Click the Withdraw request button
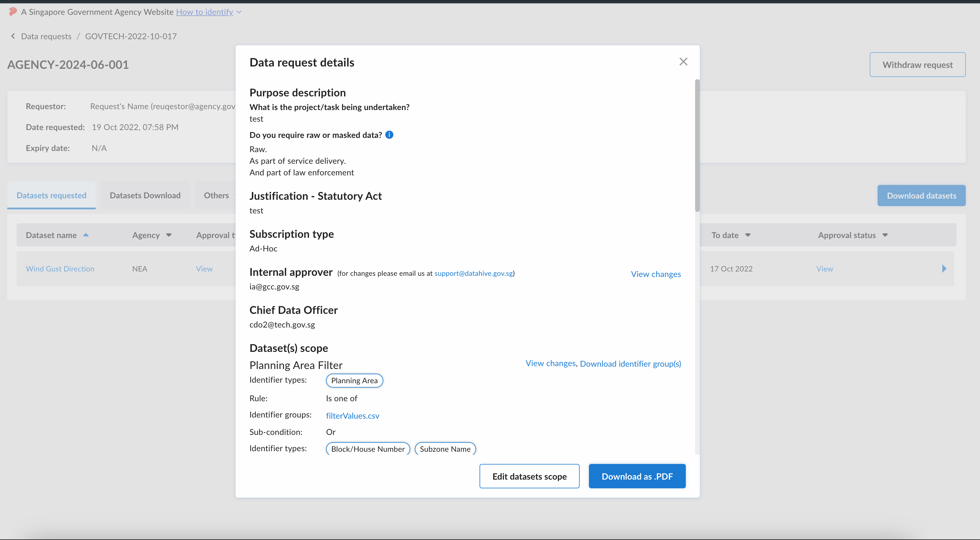 click(918, 65)
